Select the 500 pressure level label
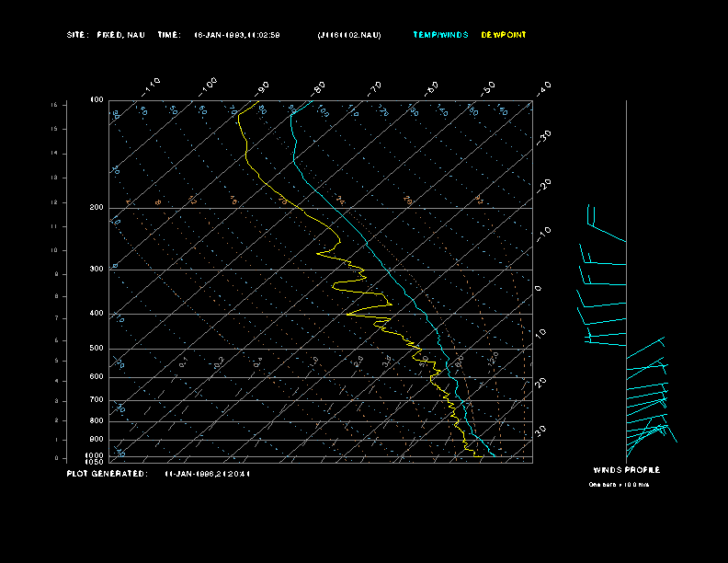Screen dimensions: 728x563 click(x=97, y=349)
